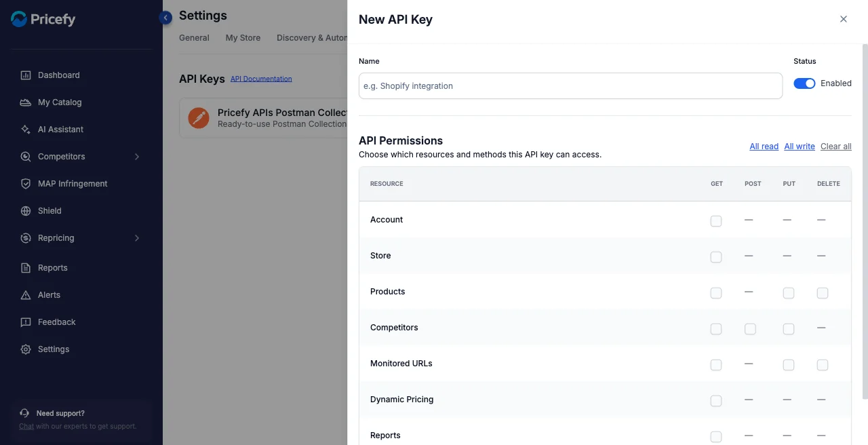Click the All write link
This screenshot has height=445, width=868.
(x=800, y=147)
